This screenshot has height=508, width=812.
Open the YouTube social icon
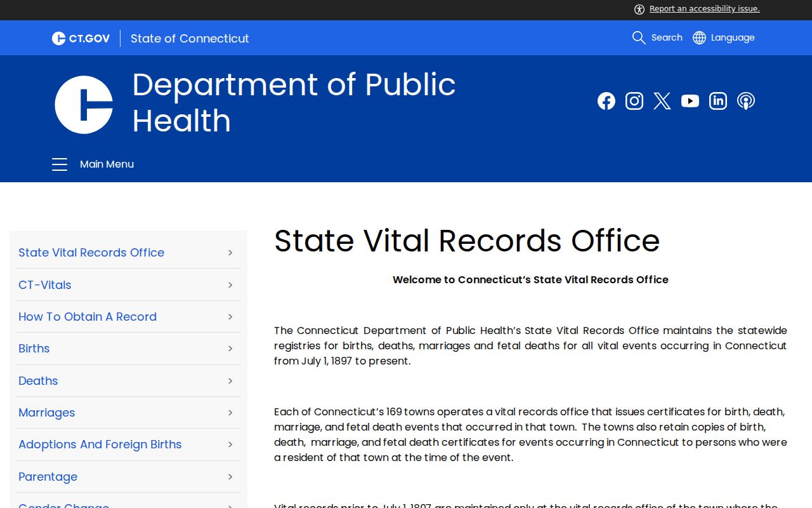point(690,101)
